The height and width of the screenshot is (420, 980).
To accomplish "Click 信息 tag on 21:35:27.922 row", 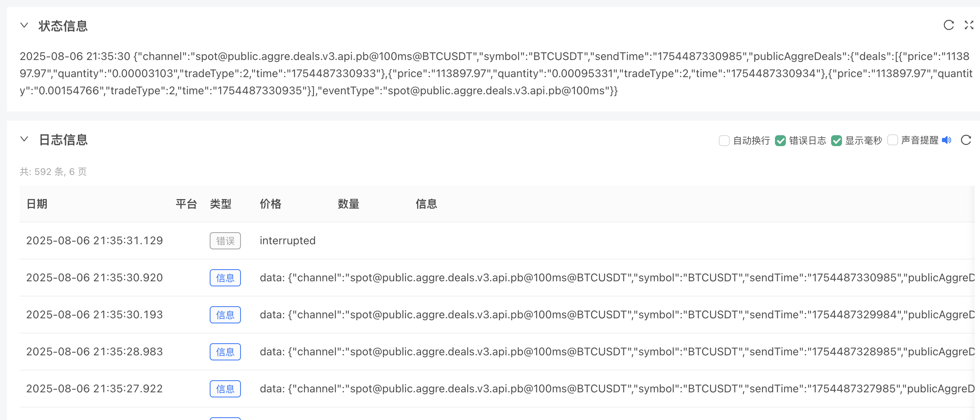I will [225, 389].
